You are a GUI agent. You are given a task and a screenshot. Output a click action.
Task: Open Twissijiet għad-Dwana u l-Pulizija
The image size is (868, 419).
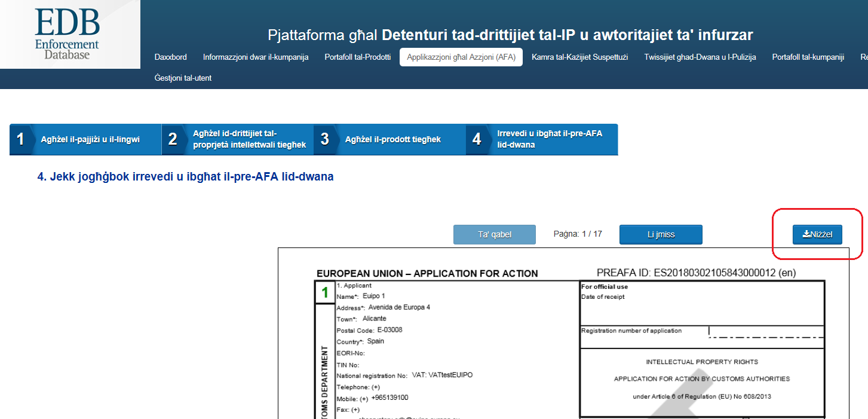[700, 57]
